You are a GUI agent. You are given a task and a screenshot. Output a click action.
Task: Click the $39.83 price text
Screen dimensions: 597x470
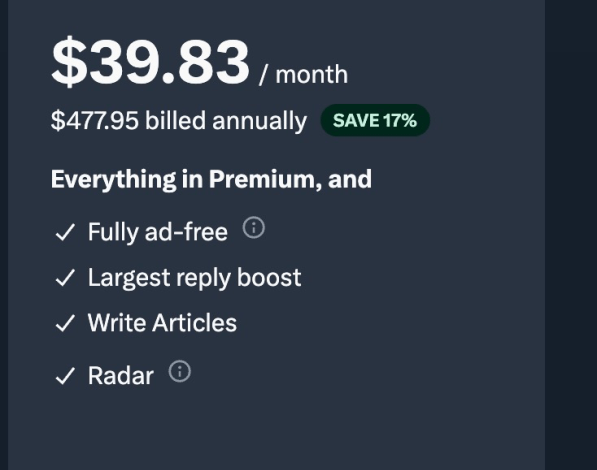tap(150, 61)
